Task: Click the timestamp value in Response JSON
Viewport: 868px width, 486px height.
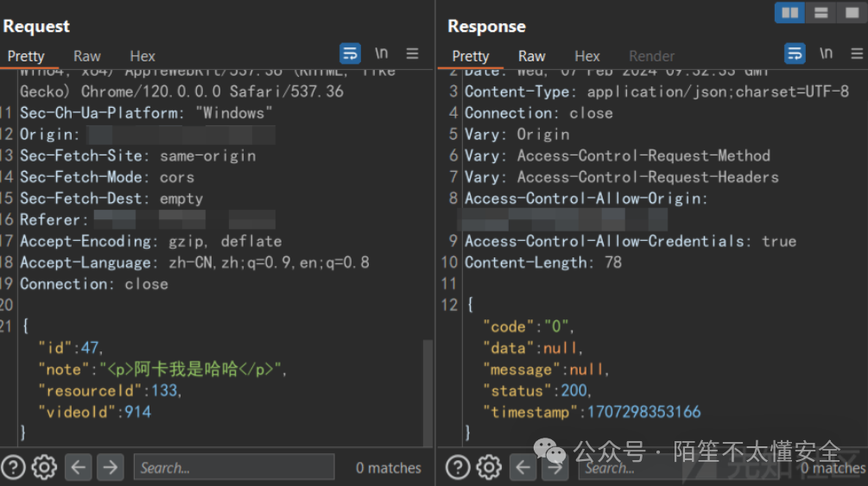Action: (643, 412)
